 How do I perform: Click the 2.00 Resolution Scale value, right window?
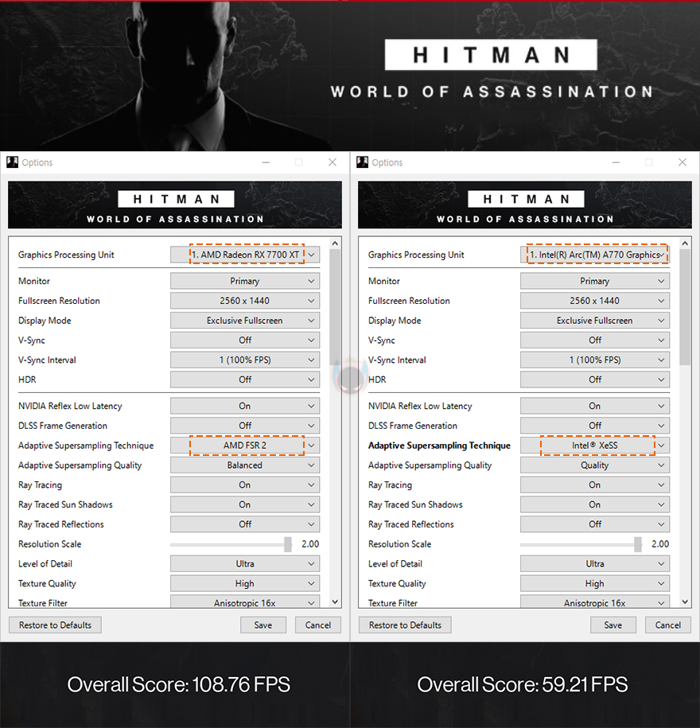pos(660,544)
